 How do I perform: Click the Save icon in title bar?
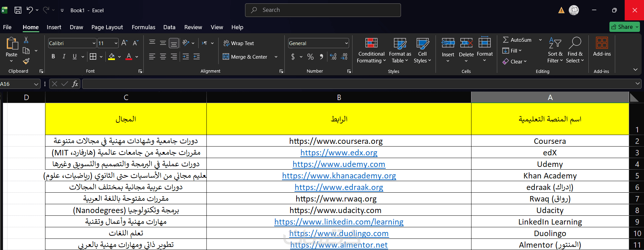(x=18, y=10)
